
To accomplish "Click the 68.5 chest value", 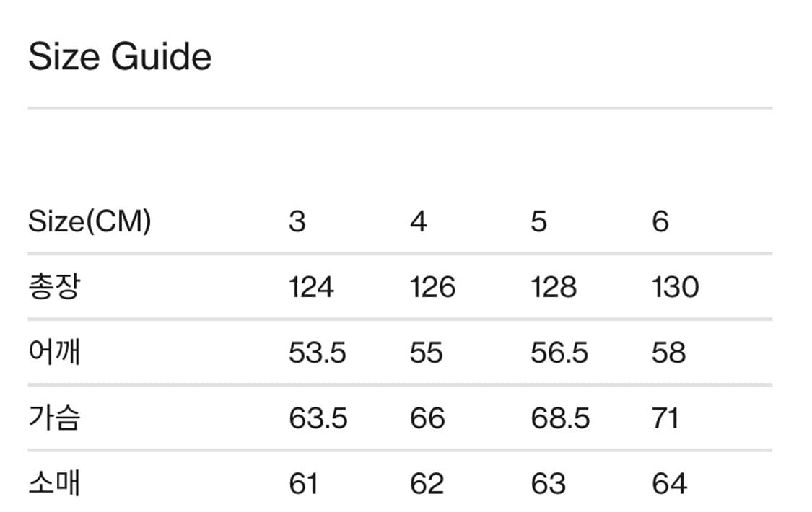I will (560, 418).
